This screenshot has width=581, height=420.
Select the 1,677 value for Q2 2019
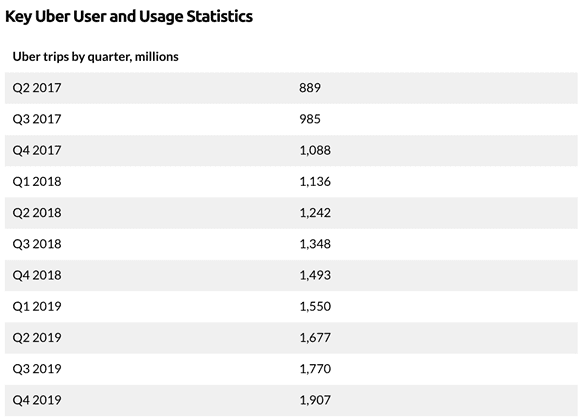click(315, 337)
